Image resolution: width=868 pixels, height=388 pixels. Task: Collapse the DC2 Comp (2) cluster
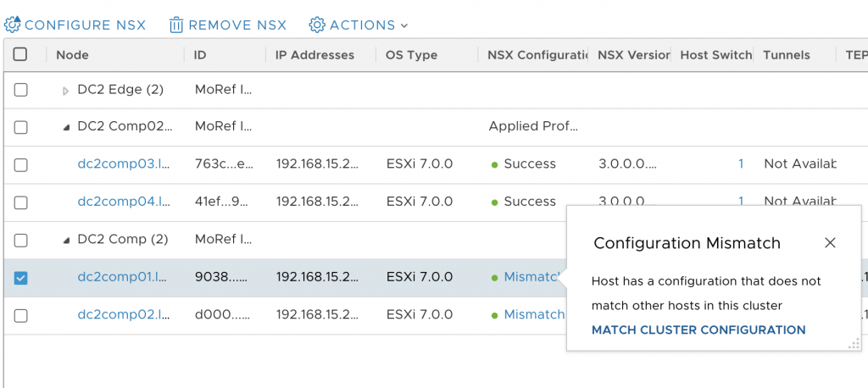pyautogui.click(x=66, y=241)
